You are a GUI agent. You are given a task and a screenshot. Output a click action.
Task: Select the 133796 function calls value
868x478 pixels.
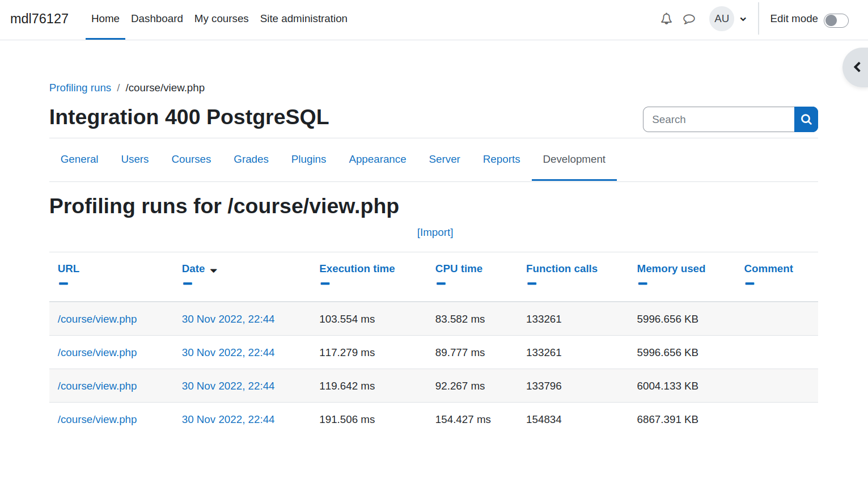(544, 386)
